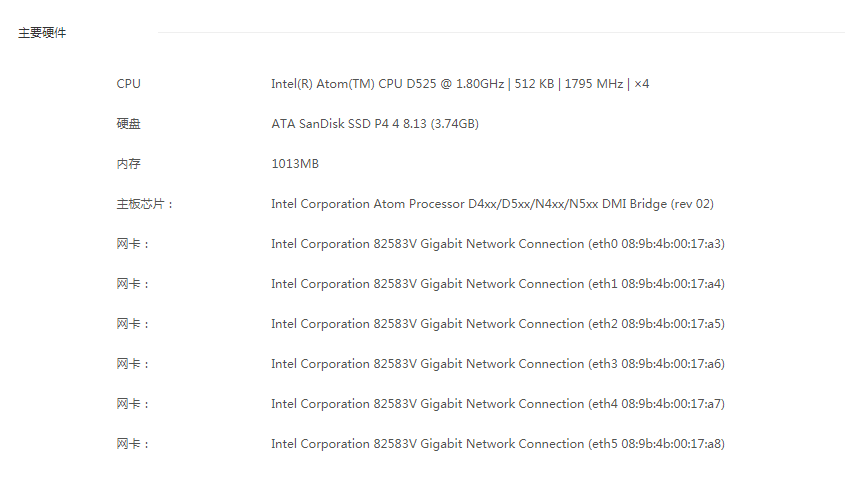
Task: Select the 硬盘 label
Action: point(128,124)
